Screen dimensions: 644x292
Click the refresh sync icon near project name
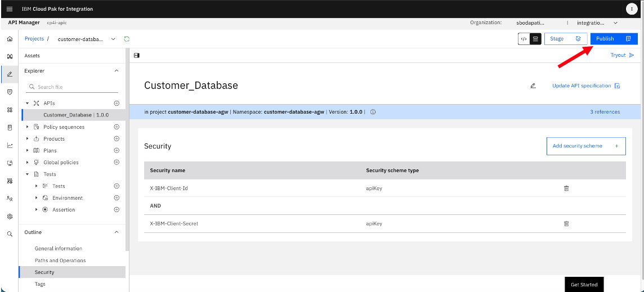pyautogui.click(x=127, y=39)
